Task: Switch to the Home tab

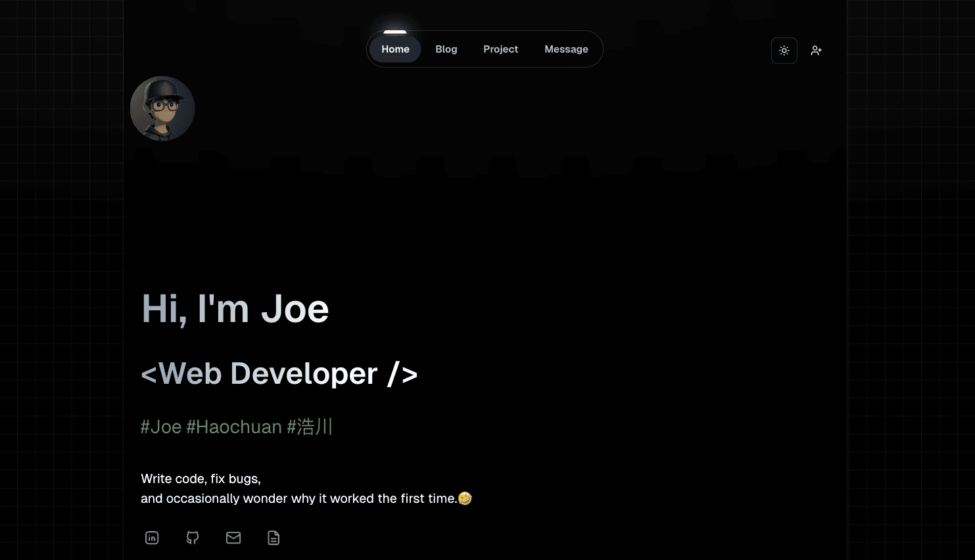Action: pyautogui.click(x=395, y=49)
